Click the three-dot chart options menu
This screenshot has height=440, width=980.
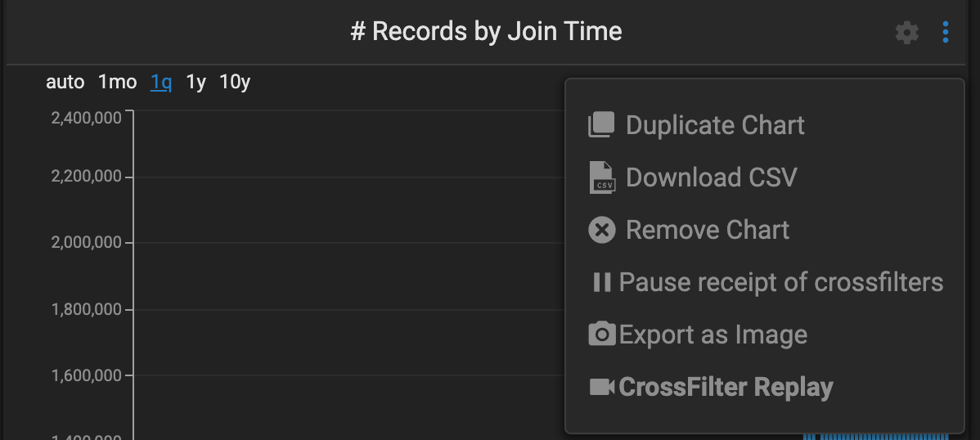946,33
